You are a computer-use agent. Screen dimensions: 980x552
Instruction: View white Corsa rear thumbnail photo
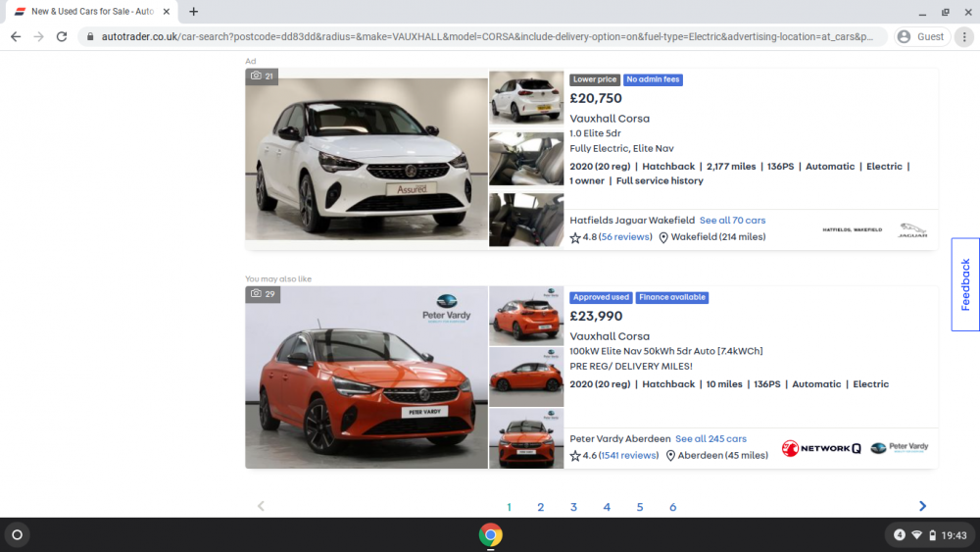coord(526,97)
